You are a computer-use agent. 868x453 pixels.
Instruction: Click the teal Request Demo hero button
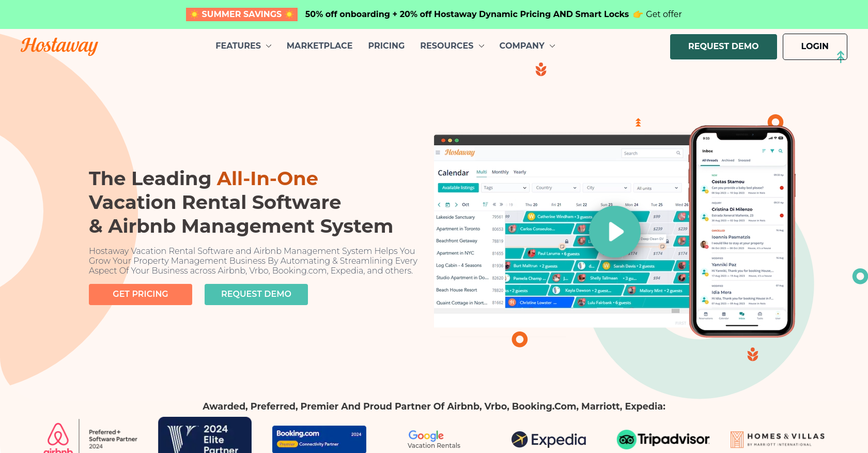click(256, 294)
